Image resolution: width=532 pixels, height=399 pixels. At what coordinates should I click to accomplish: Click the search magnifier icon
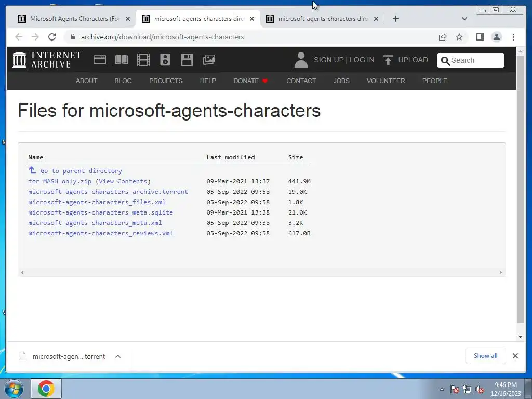click(x=445, y=61)
